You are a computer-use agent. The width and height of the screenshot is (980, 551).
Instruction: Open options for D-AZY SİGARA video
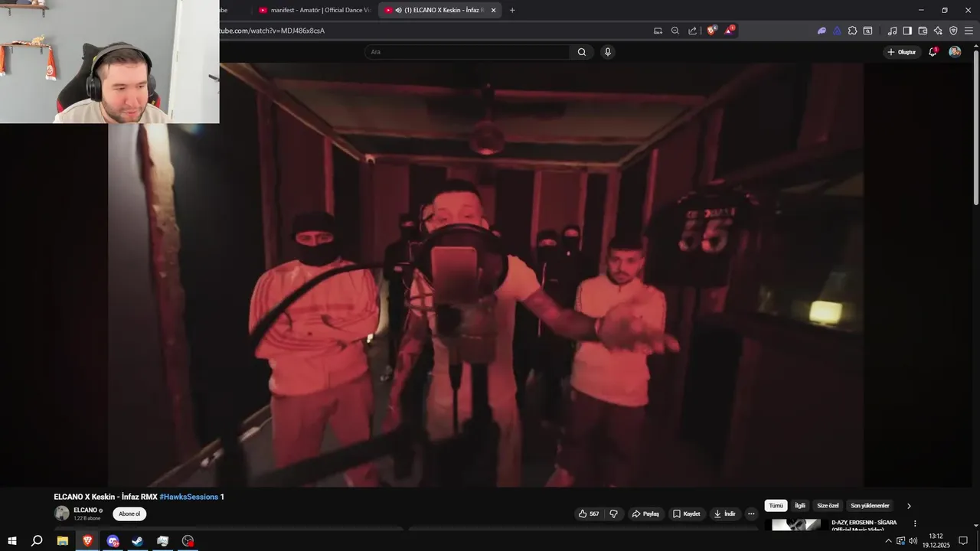[x=915, y=523]
